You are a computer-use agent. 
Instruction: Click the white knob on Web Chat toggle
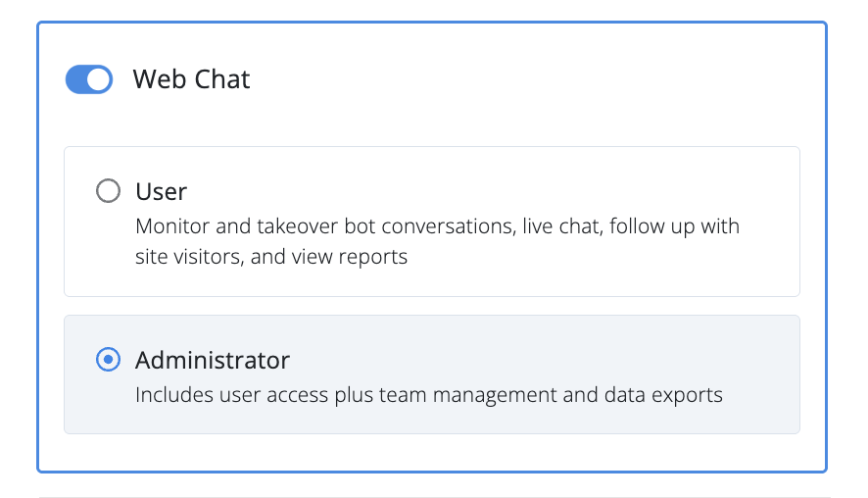coord(99,79)
